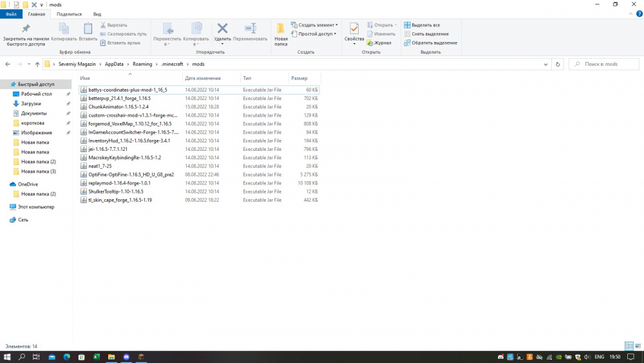Screen dimensions: 644x363
Task: Click Вставить ярлык command
Action: (x=120, y=43)
